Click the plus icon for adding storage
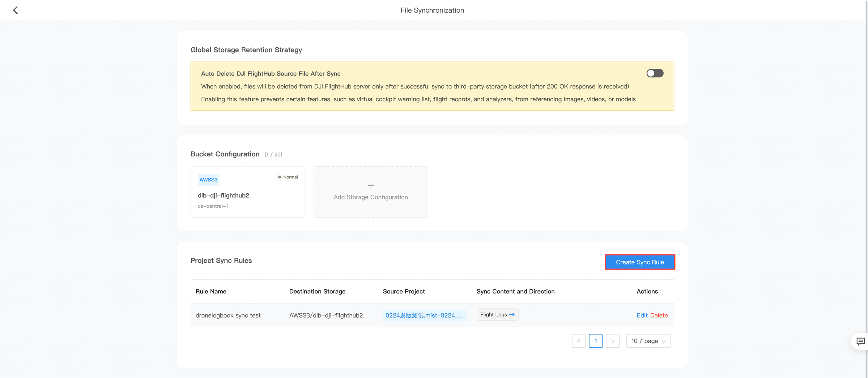This screenshot has width=868, height=378. 371,186
